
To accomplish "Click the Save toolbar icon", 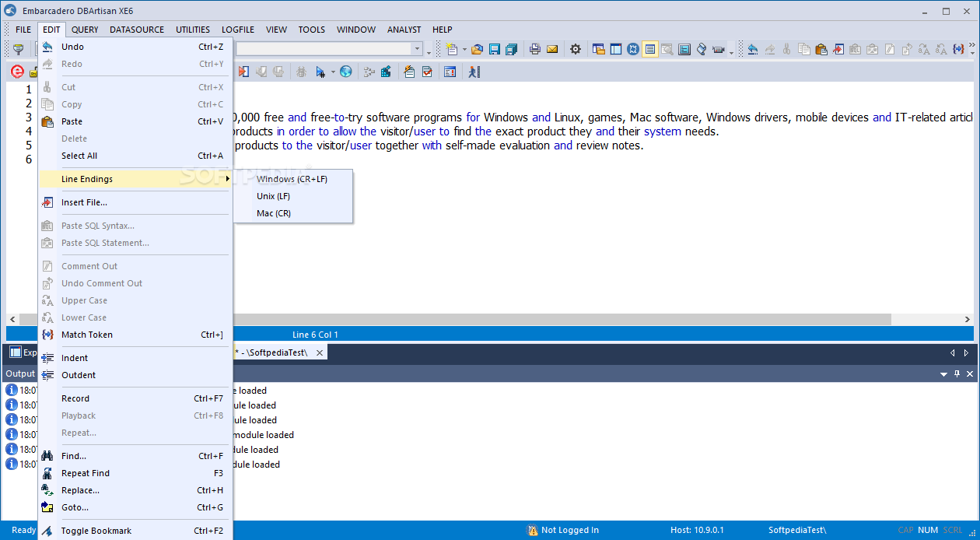I will click(x=494, y=49).
